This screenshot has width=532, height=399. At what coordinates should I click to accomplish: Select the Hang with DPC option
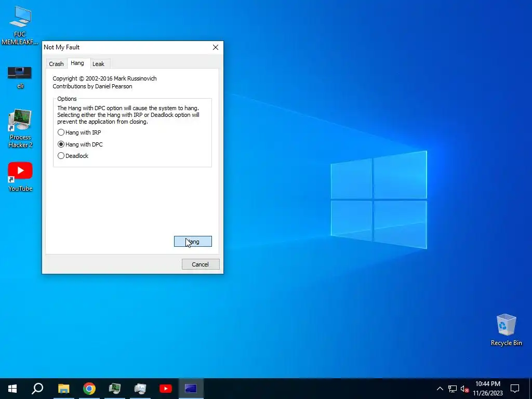click(x=80, y=144)
